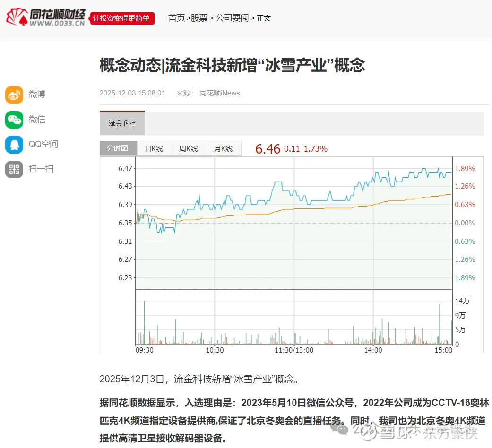The height and width of the screenshot is (448, 492).
Task: Open the 扫一扫 QR code icon
Action: pos(14,169)
